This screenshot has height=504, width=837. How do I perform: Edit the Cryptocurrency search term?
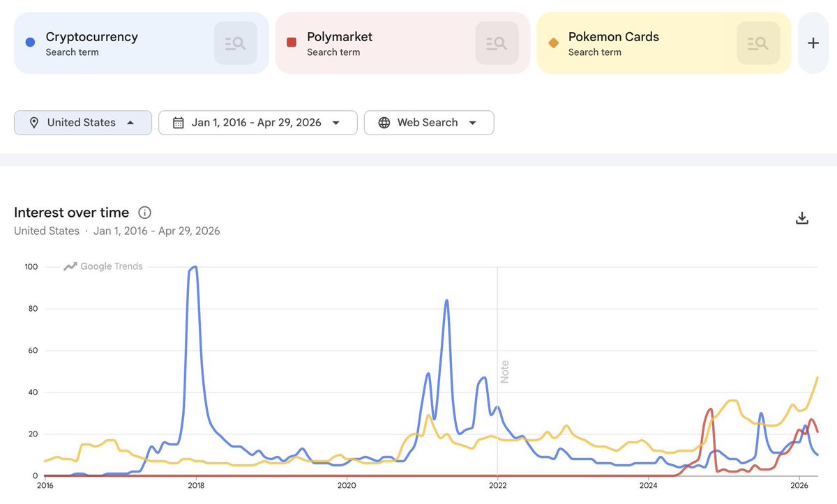coord(92,37)
